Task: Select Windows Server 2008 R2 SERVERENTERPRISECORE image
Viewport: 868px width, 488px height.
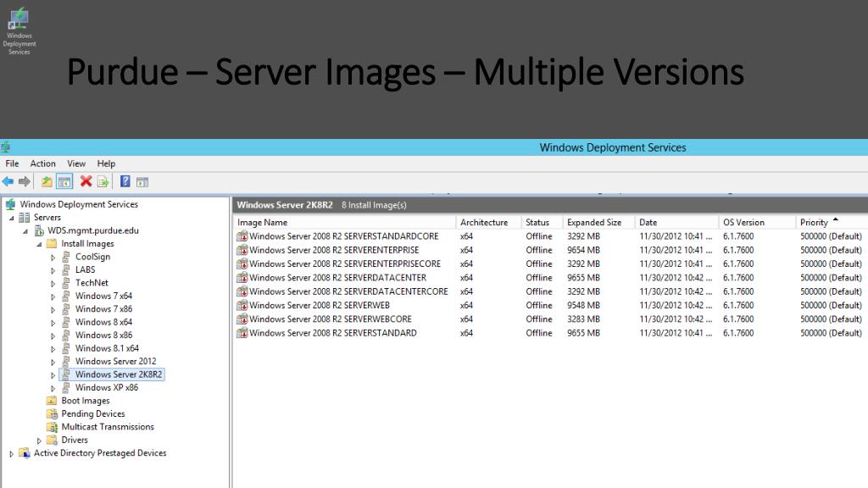Action: [345, 264]
